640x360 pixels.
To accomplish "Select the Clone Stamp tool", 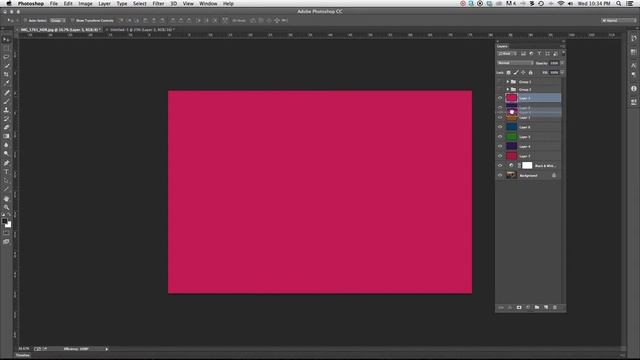I will [x=6, y=110].
